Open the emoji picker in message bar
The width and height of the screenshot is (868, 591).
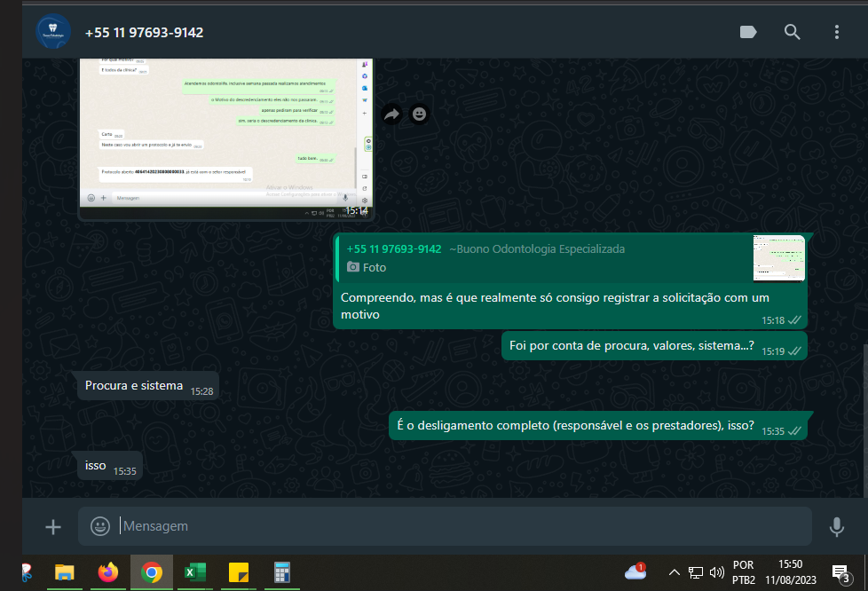point(100,526)
